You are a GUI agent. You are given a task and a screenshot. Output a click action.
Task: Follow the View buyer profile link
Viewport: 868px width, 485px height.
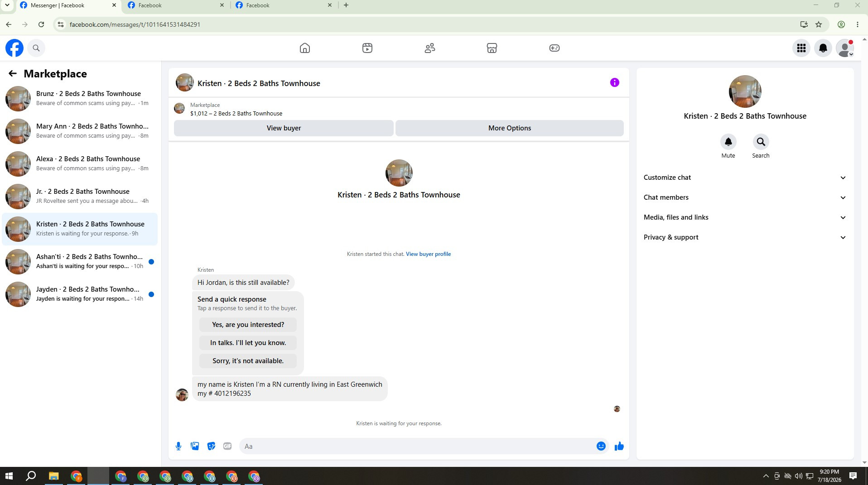pos(428,254)
